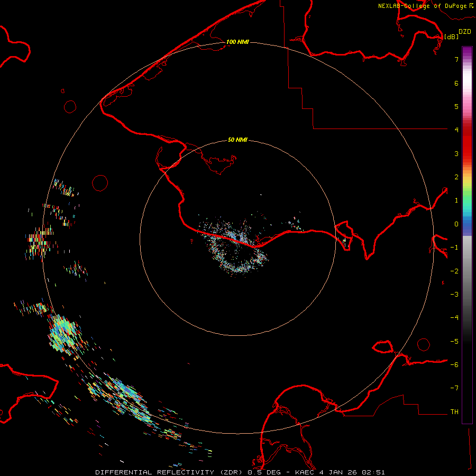Image resolution: width=476 pixels, height=476 pixels.
Task: Click the 02:51 timestamp in the footer
Action: pyautogui.click(x=374, y=472)
